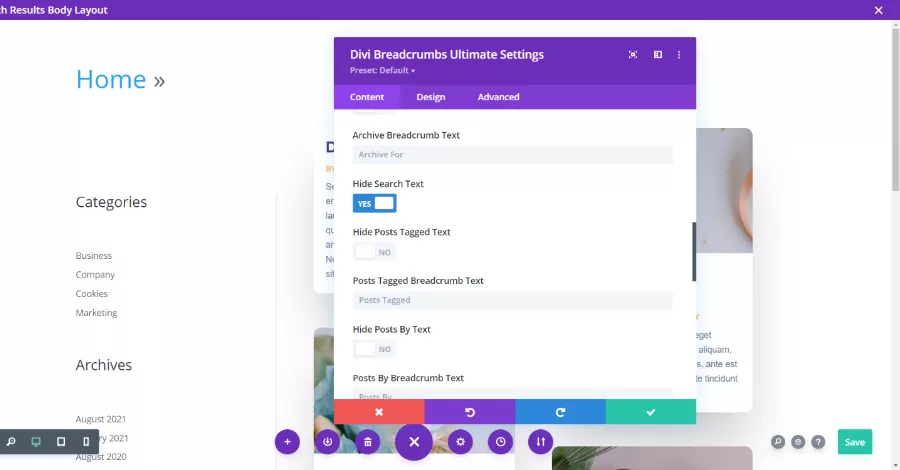Close the layout editor with top-right X

[878, 10]
